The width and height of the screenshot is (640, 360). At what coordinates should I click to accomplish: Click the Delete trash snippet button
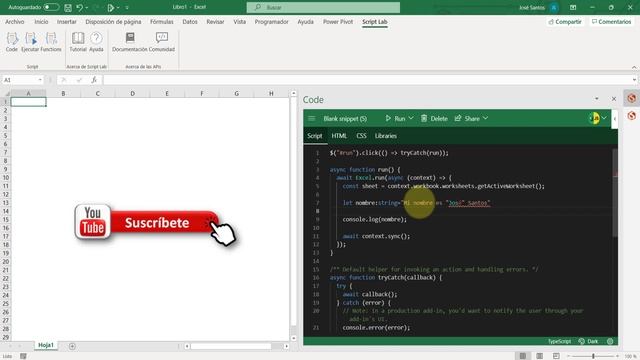(434, 118)
